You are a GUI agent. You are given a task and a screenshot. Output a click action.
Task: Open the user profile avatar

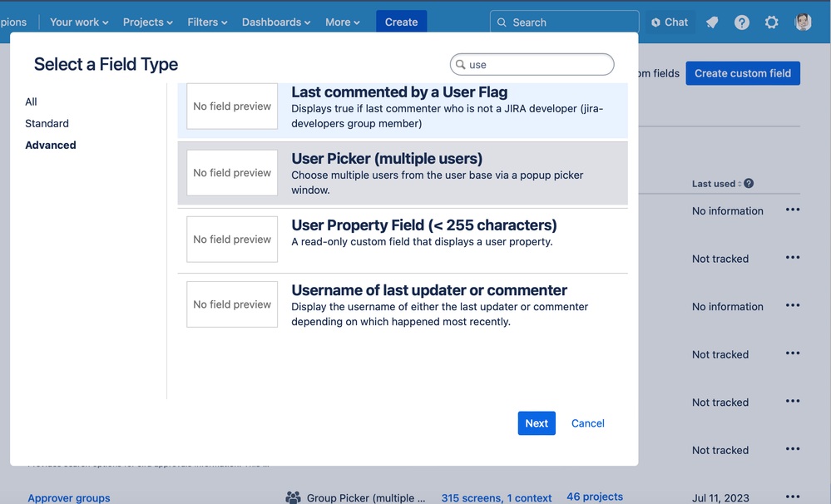[803, 22]
